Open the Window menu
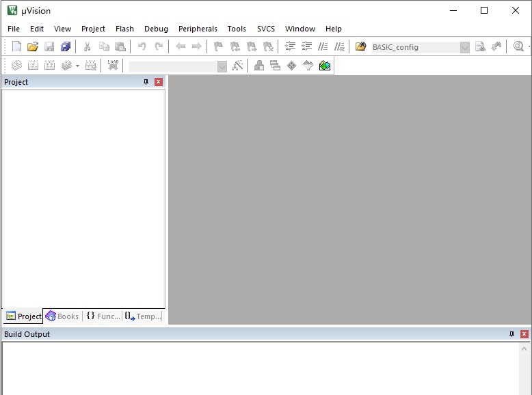Image resolution: width=532 pixels, height=395 pixels. pyautogui.click(x=300, y=29)
